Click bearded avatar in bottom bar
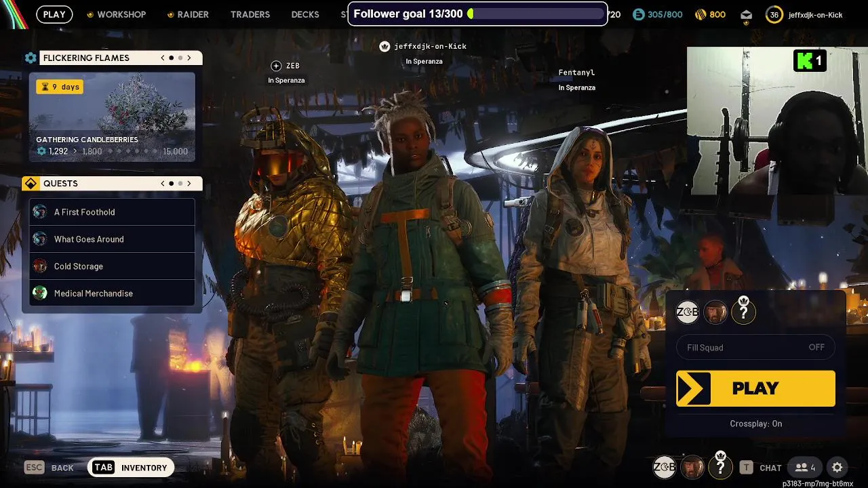 tap(692, 467)
